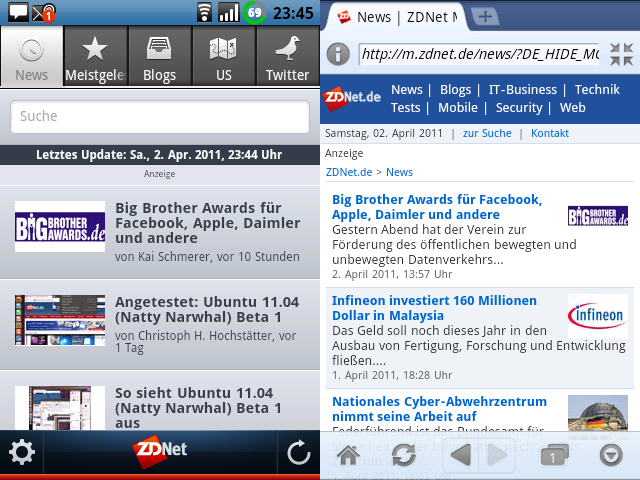Tap the Wi-Fi status icon
Screen dimensions: 640x480
tap(204, 13)
